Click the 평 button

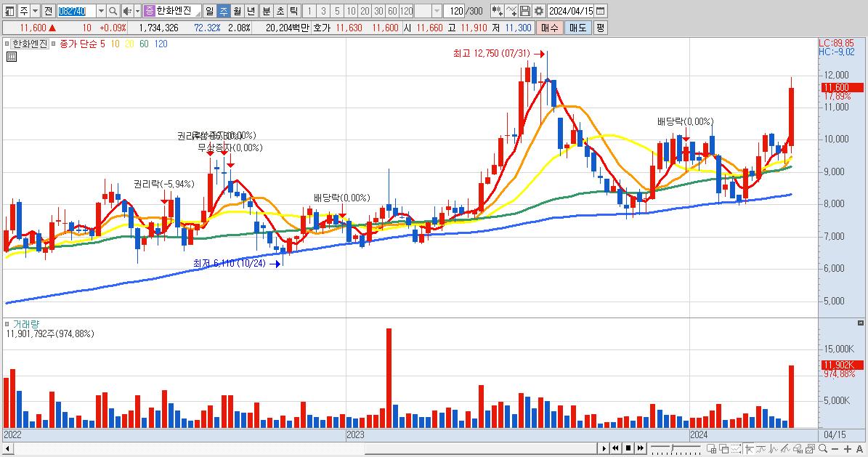[600, 28]
